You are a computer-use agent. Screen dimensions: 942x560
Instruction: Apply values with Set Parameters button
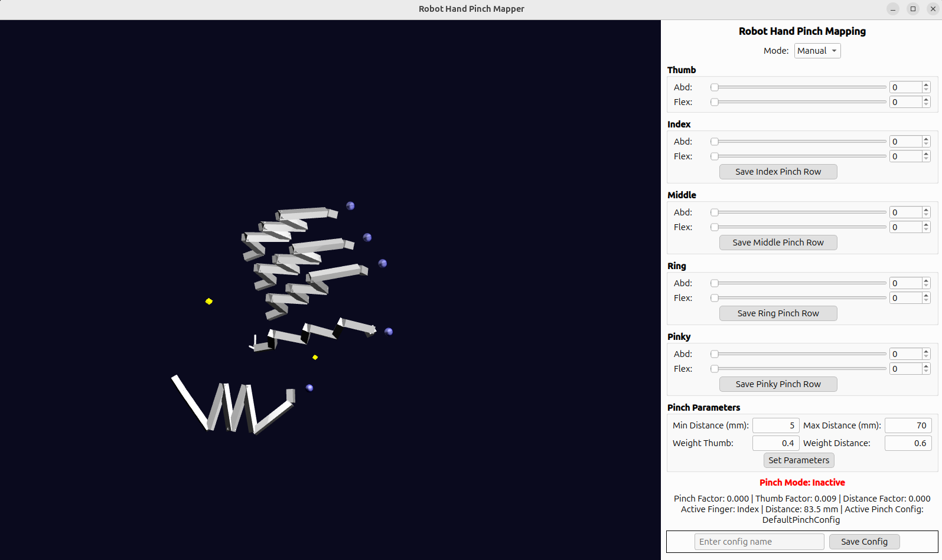coord(799,460)
